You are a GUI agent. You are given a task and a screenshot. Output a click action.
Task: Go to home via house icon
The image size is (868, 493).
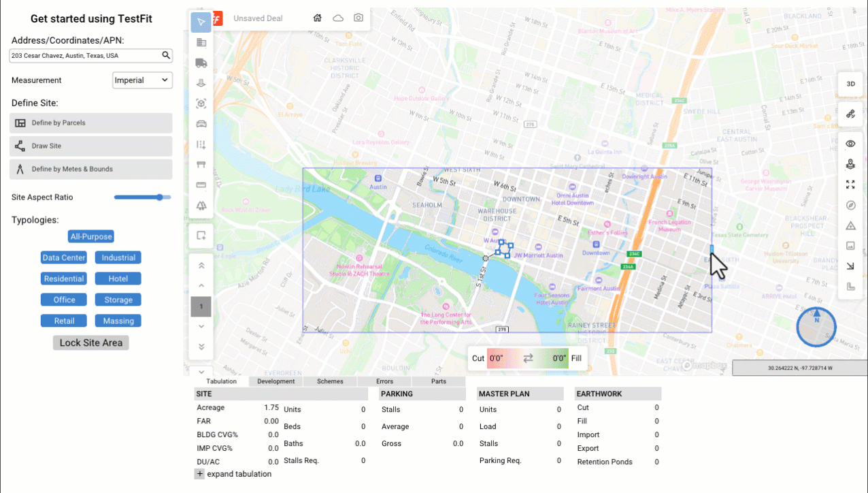point(317,18)
